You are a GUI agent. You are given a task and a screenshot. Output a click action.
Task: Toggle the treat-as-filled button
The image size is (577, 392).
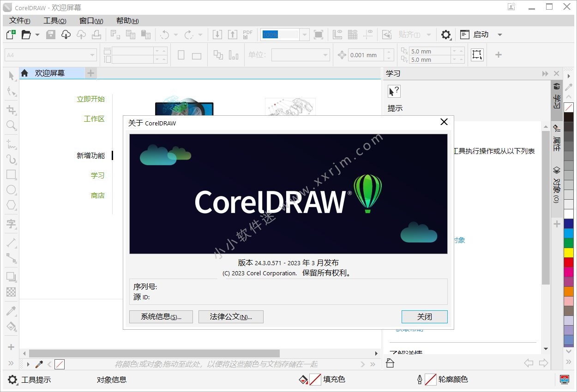pyautogui.click(x=477, y=55)
